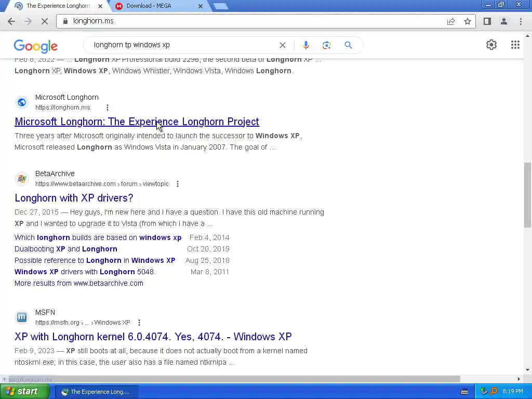532x399 pixels.
Task: Select The Experience Longhorn tab
Action: tap(58, 6)
